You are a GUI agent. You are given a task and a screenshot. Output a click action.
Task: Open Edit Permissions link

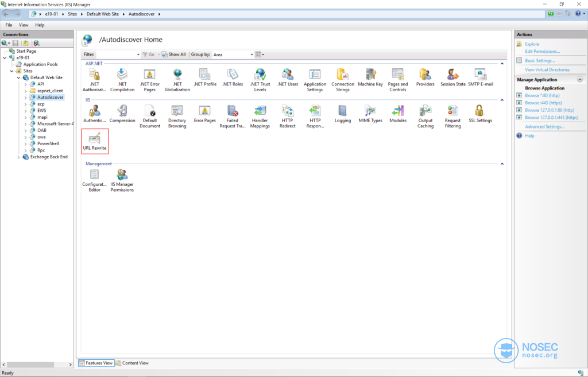tap(542, 51)
